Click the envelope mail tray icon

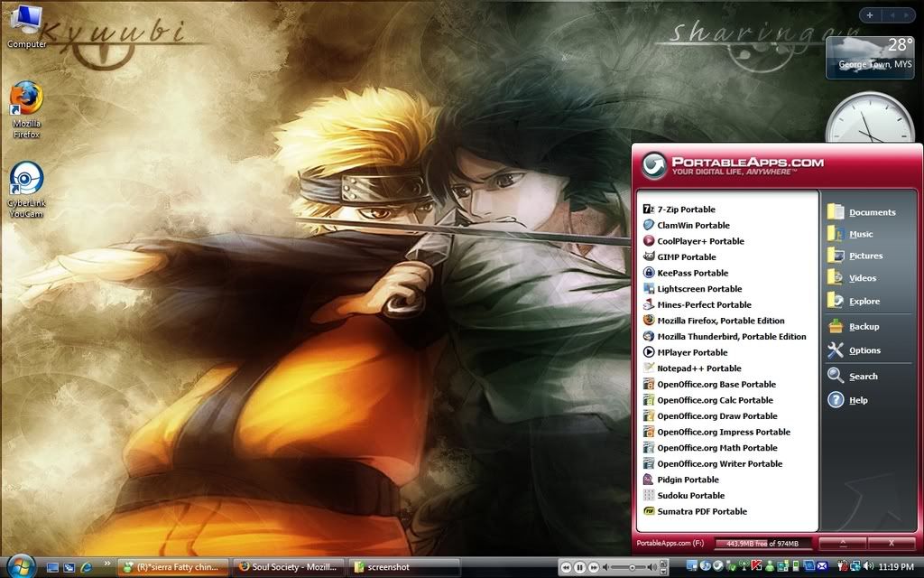point(821,566)
